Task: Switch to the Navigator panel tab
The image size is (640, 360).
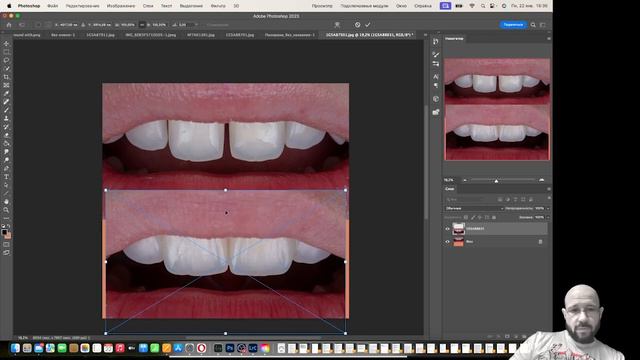Action: (454, 39)
